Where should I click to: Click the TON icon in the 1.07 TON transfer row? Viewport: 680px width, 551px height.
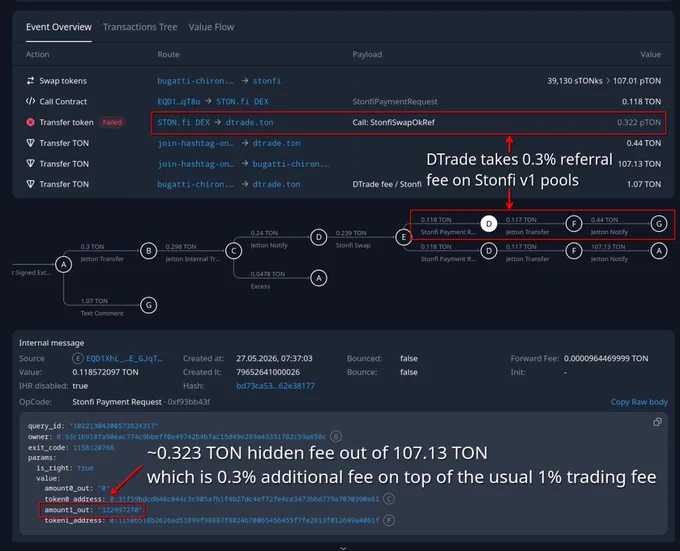(30, 184)
